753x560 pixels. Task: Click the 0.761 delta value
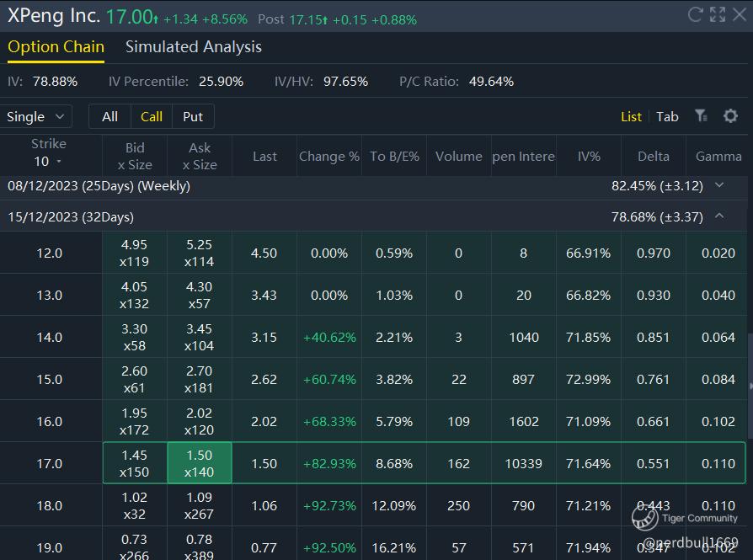pyautogui.click(x=653, y=380)
